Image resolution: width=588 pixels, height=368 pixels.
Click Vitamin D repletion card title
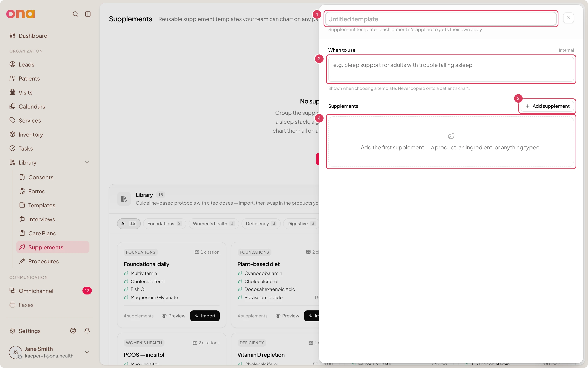tap(261, 355)
